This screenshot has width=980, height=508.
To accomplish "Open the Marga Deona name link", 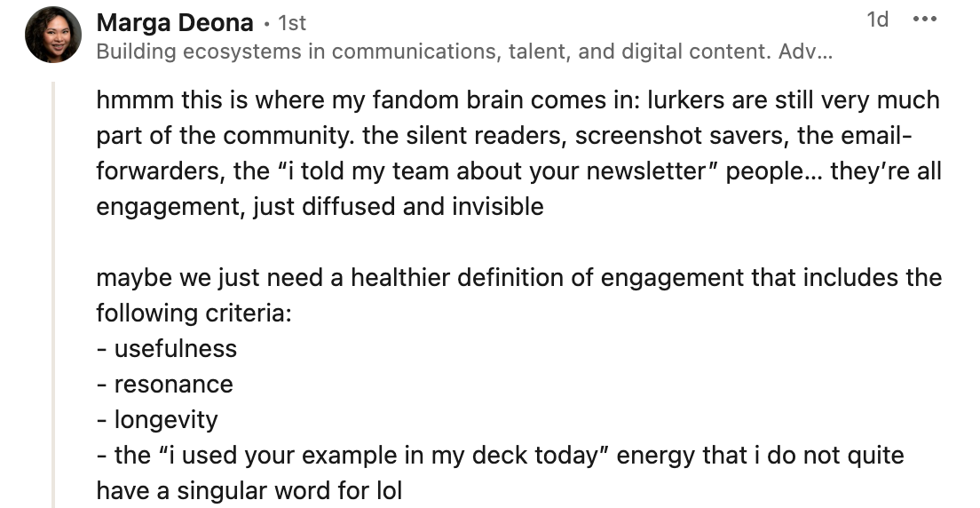I will 174,22.
